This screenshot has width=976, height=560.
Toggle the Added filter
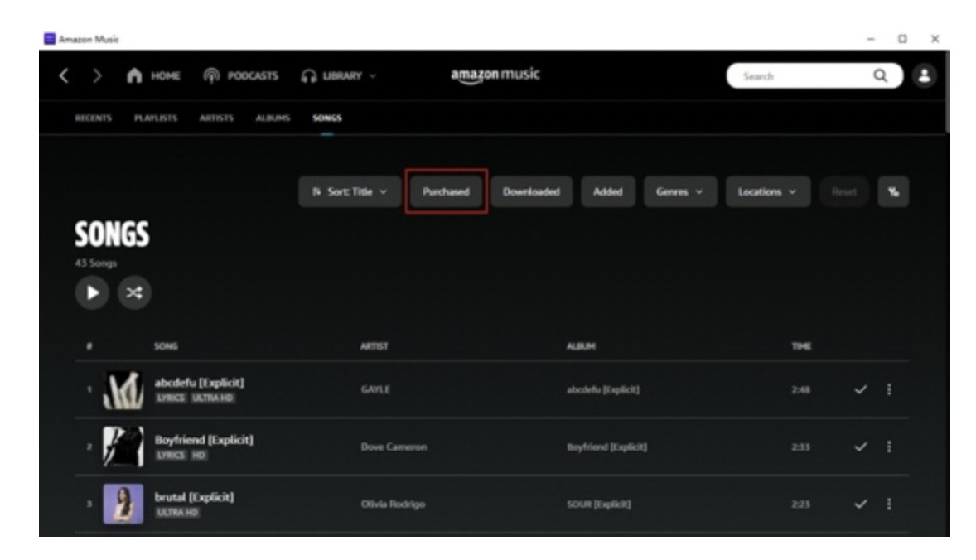[608, 191]
